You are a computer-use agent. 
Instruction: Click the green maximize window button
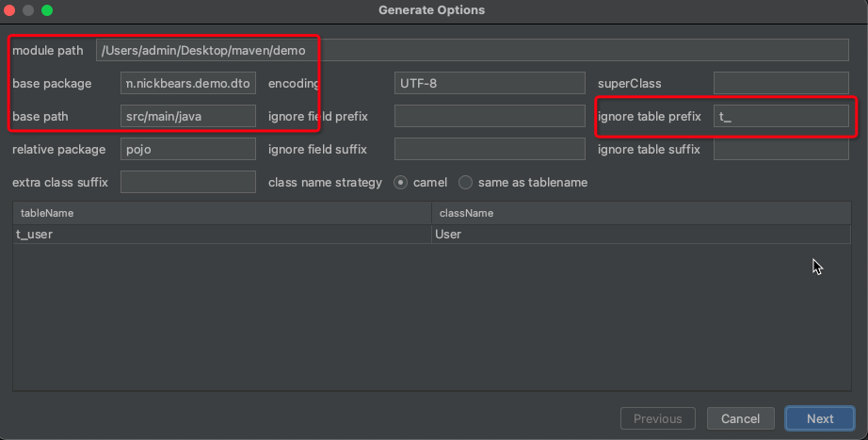point(47,10)
